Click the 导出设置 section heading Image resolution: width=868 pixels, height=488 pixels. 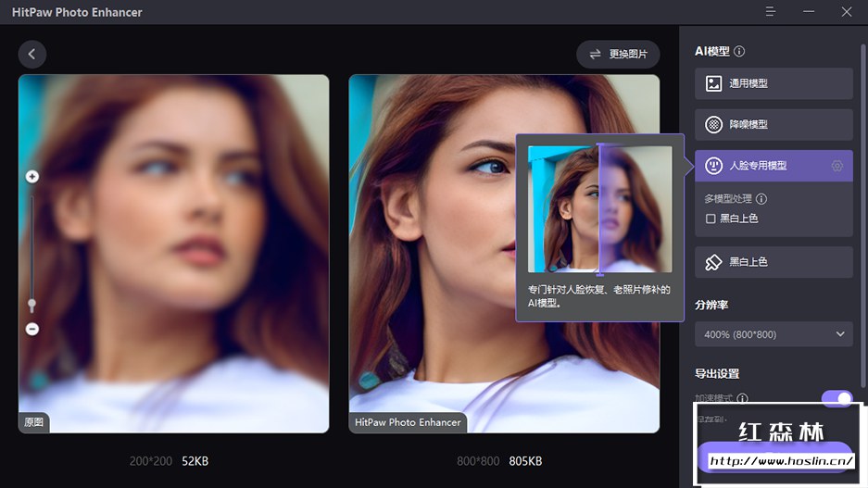click(x=717, y=373)
